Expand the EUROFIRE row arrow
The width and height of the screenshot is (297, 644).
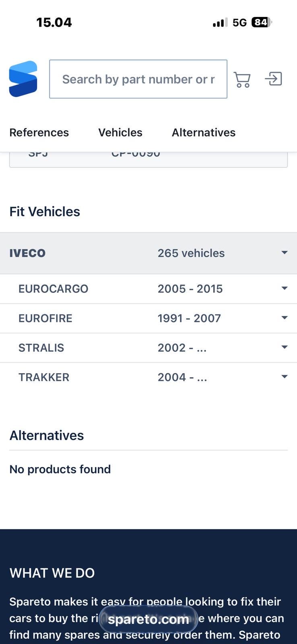(x=285, y=318)
